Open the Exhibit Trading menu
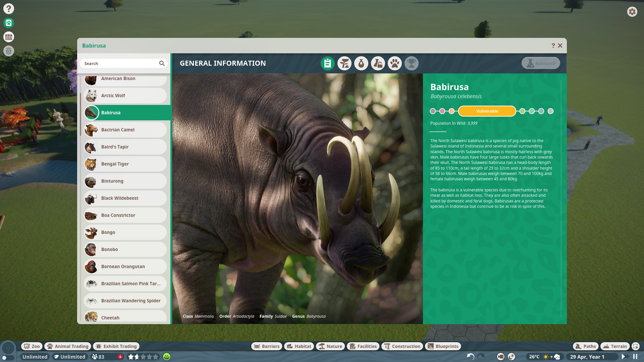Viewport: 644px width, 362px height. [x=116, y=346]
